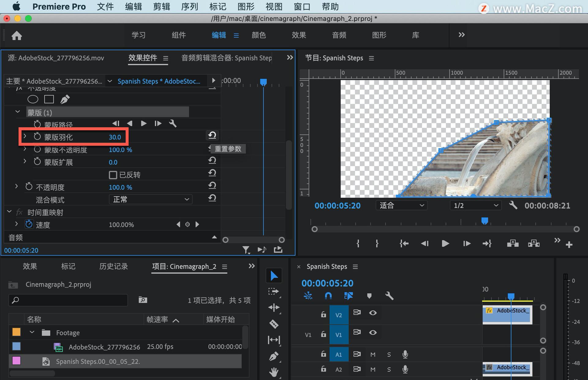588x380 pixels.
Task: Collapse the 时间重映射 effect
Action: point(9,212)
